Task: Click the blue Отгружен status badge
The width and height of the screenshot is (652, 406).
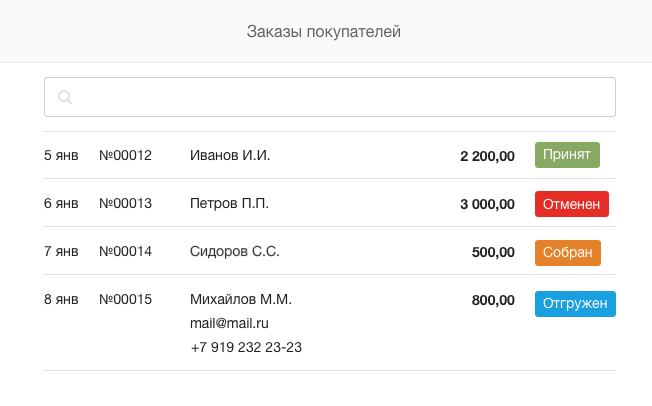Action: pos(575,304)
